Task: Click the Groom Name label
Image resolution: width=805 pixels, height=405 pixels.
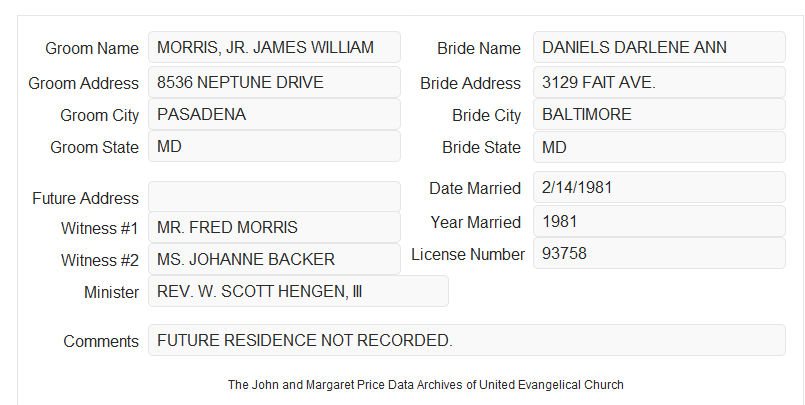Action: [x=92, y=48]
